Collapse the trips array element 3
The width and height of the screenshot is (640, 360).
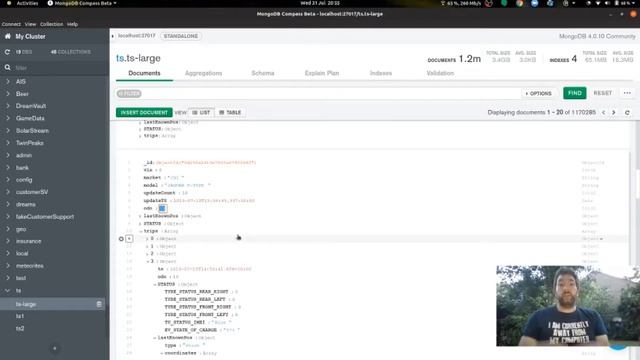click(147, 261)
